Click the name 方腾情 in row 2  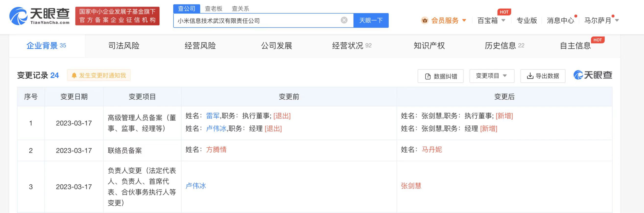pos(216,150)
